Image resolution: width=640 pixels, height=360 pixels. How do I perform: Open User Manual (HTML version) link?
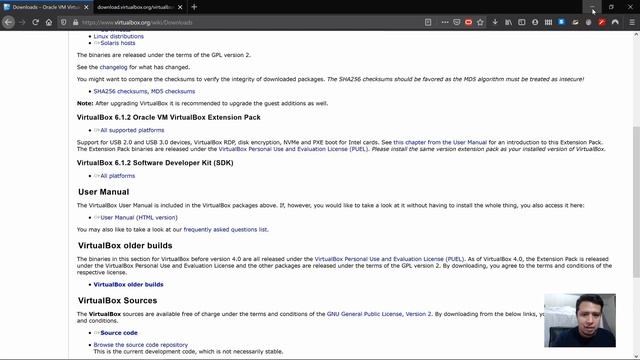click(139, 218)
